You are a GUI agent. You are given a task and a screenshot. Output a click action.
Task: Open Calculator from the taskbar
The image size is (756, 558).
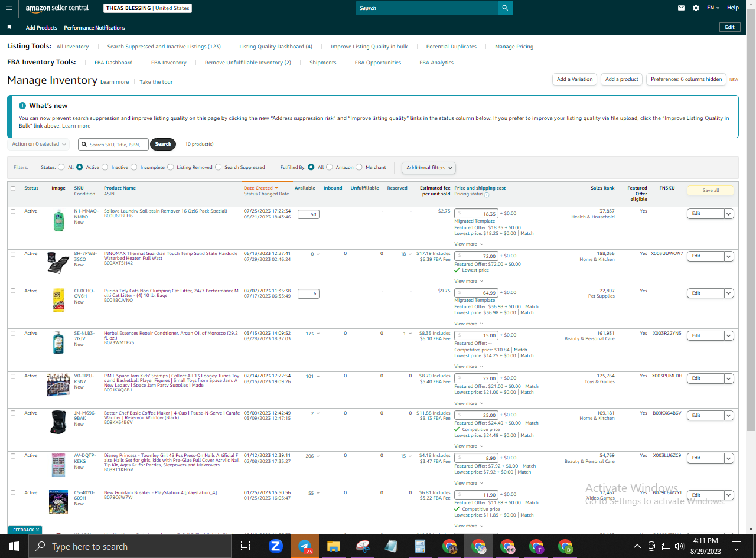pos(420,546)
